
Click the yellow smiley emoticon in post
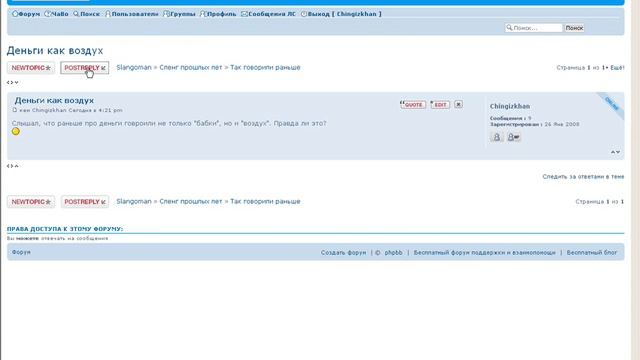point(16,131)
